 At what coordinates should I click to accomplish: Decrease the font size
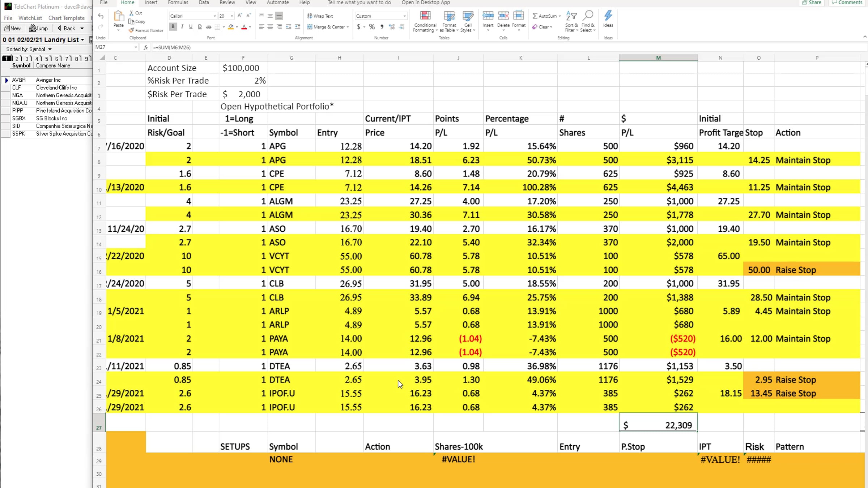coord(248,16)
